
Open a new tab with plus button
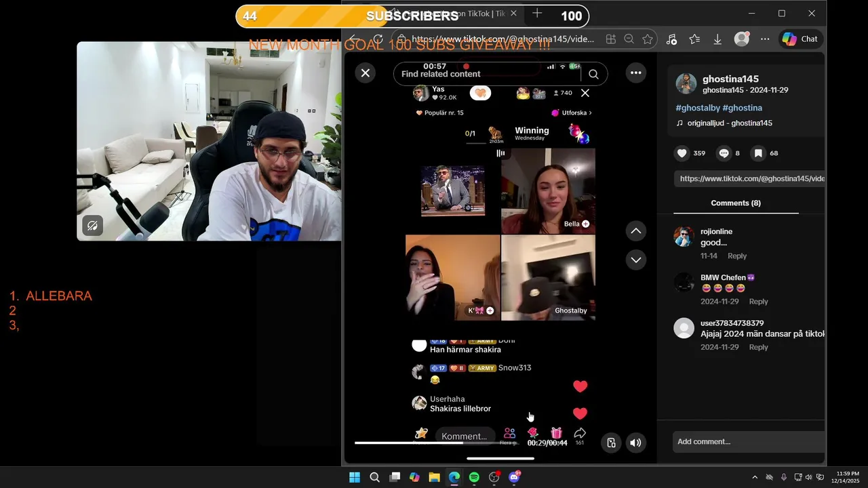537,14
